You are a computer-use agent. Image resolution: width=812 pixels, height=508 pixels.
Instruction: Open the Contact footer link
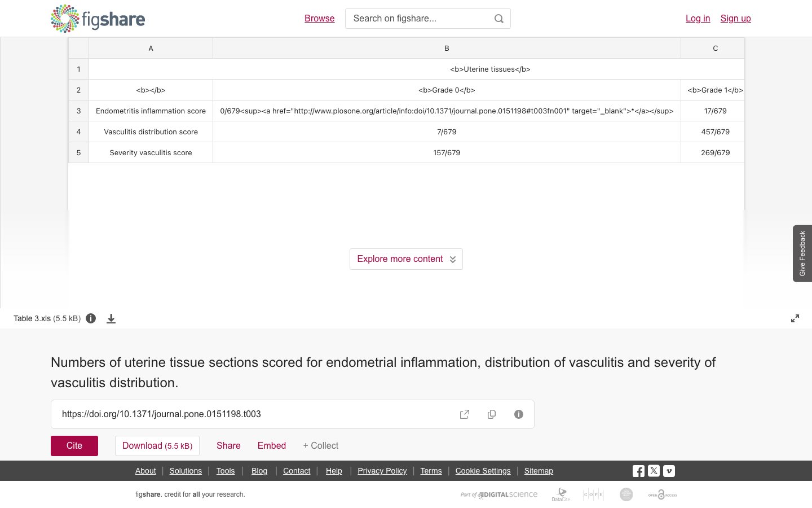tap(297, 471)
